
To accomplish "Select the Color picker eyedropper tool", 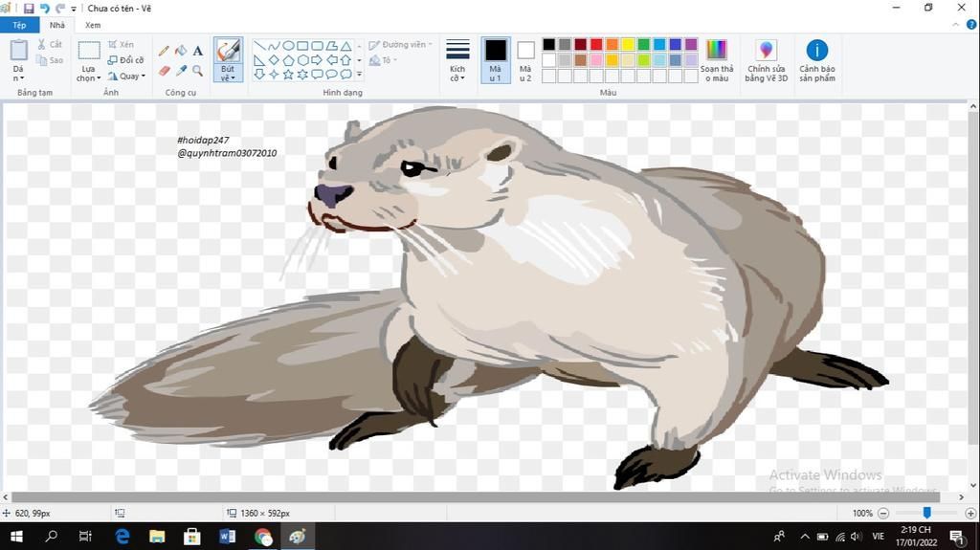I will pos(181,71).
